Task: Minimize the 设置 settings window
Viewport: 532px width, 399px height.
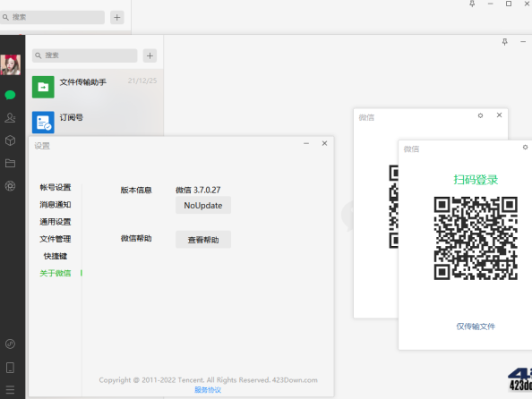Action: (x=306, y=143)
